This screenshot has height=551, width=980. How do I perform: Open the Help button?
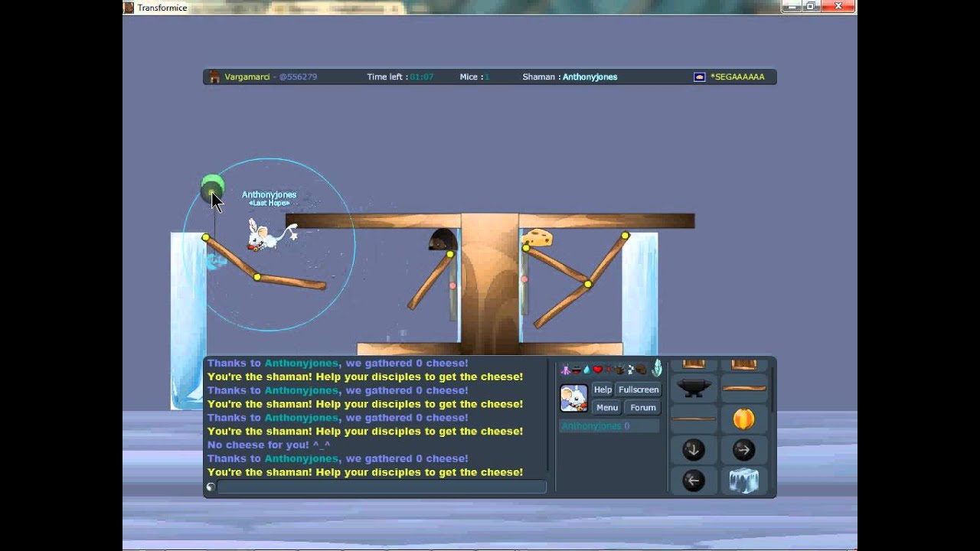[603, 390]
